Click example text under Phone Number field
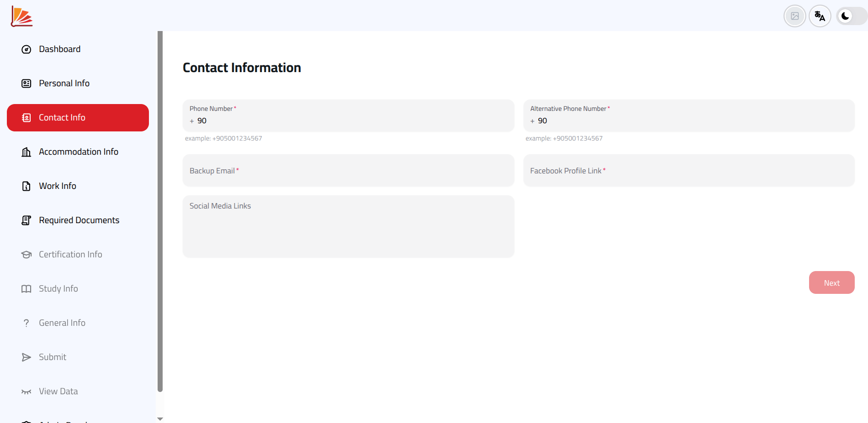The image size is (868, 423). click(x=223, y=138)
